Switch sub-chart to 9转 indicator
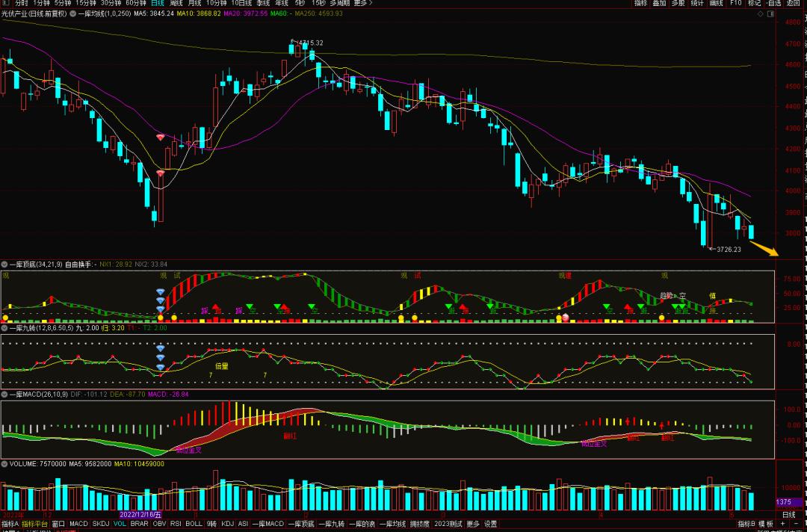The image size is (807, 532). (x=211, y=524)
